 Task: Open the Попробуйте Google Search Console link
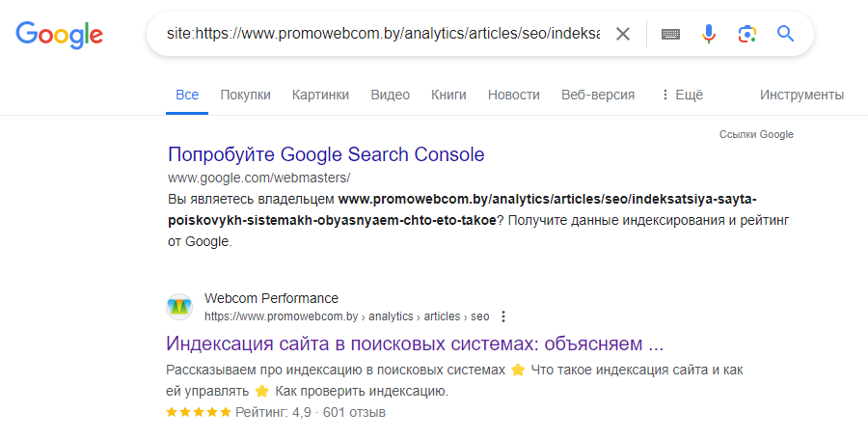326,154
